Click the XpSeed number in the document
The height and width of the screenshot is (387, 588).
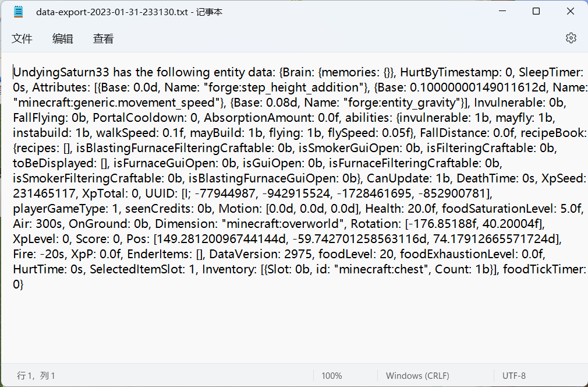(x=41, y=193)
